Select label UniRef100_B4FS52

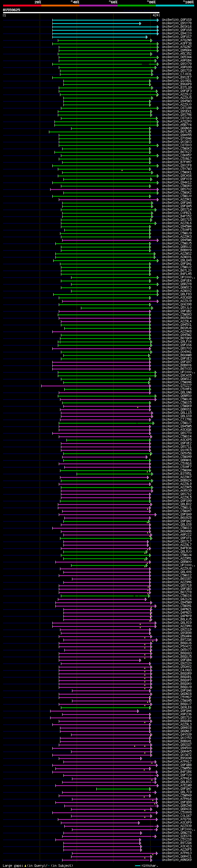pyautogui.click(x=177, y=216)
